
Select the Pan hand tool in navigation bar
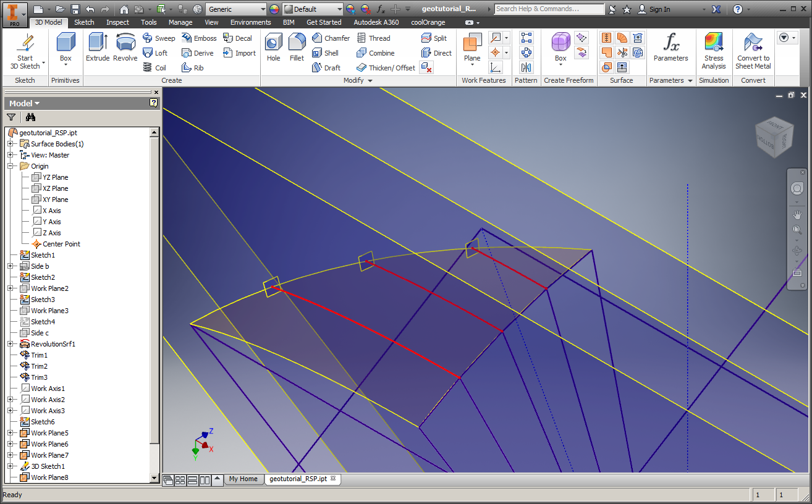797,215
